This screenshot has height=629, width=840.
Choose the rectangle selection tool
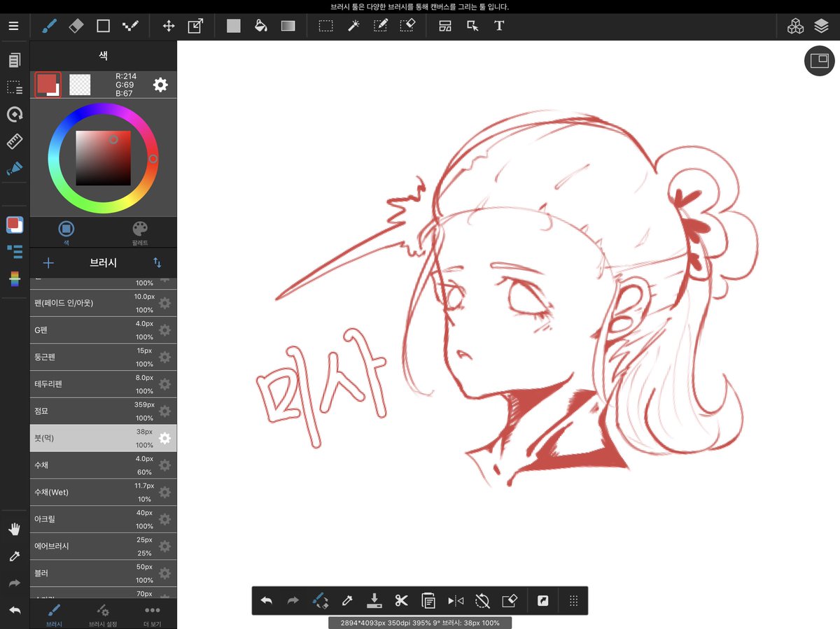coord(325,26)
